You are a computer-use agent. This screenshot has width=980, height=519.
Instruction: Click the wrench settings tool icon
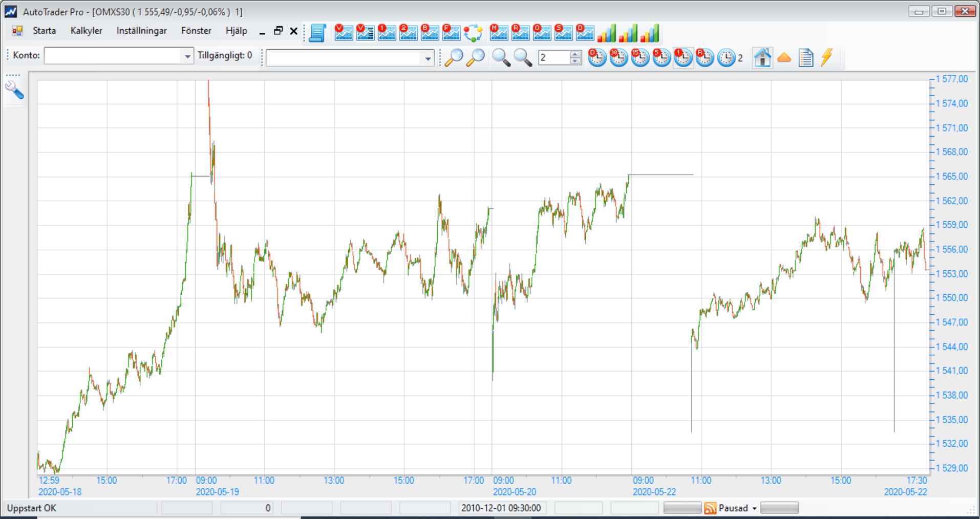click(14, 91)
